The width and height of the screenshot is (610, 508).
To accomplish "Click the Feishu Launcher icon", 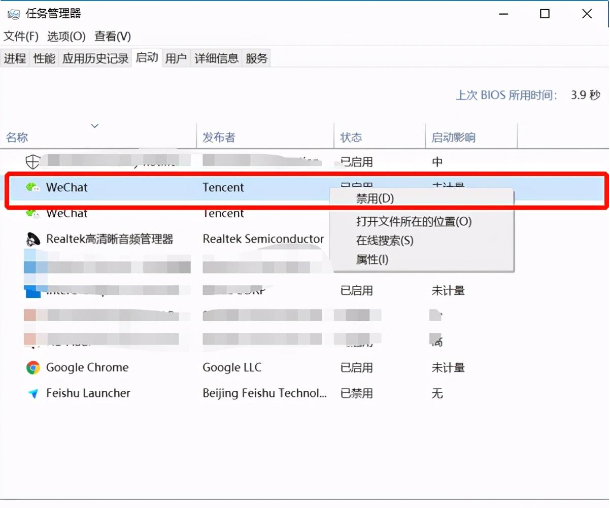I will click(33, 393).
